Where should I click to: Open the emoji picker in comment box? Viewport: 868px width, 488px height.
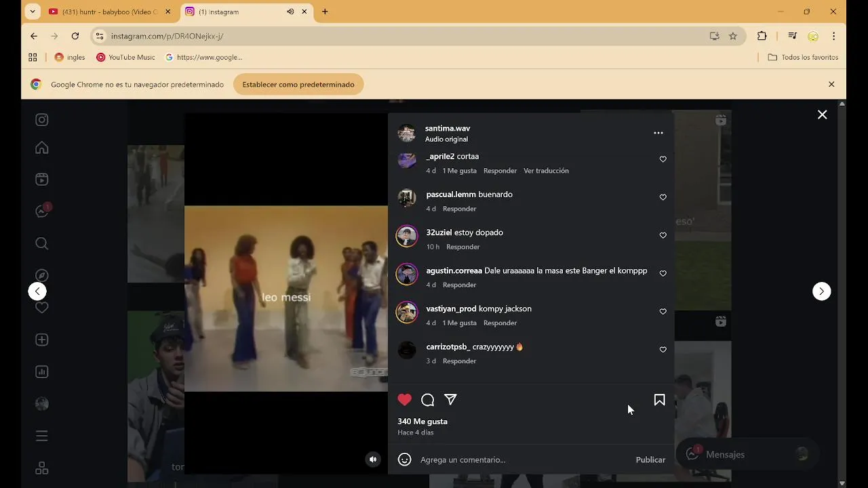pyautogui.click(x=405, y=460)
